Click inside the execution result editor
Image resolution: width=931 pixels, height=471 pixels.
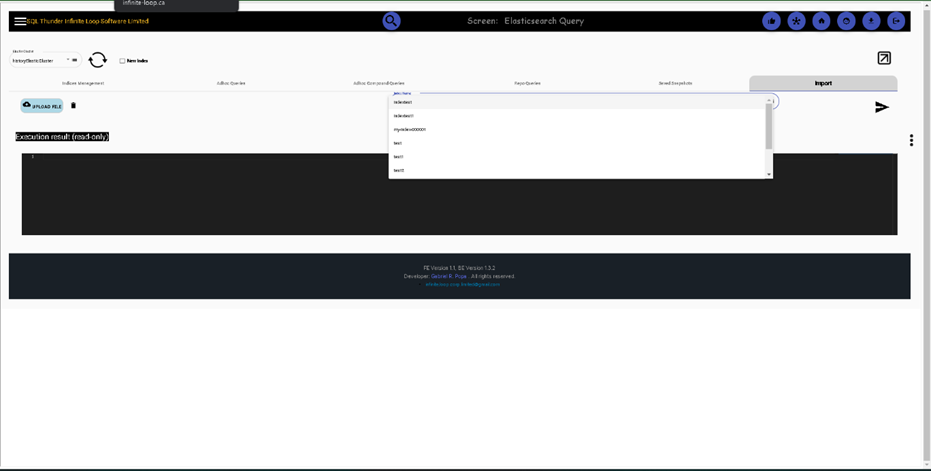tap(460, 194)
